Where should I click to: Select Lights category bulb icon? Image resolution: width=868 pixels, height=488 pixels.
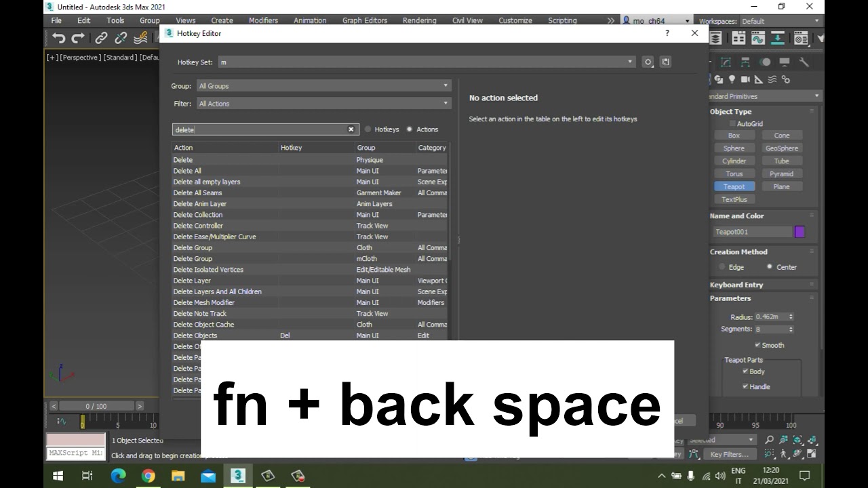pyautogui.click(x=732, y=79)
